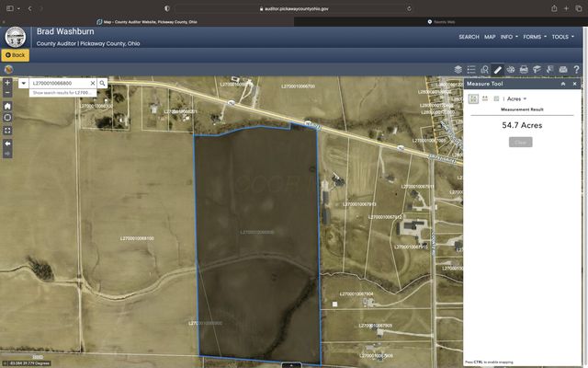Image resolution: width=588 pixels, height=368 pixels.
Task: Expand the TOOLS menu dropdown
Action: tap(562, 37)
